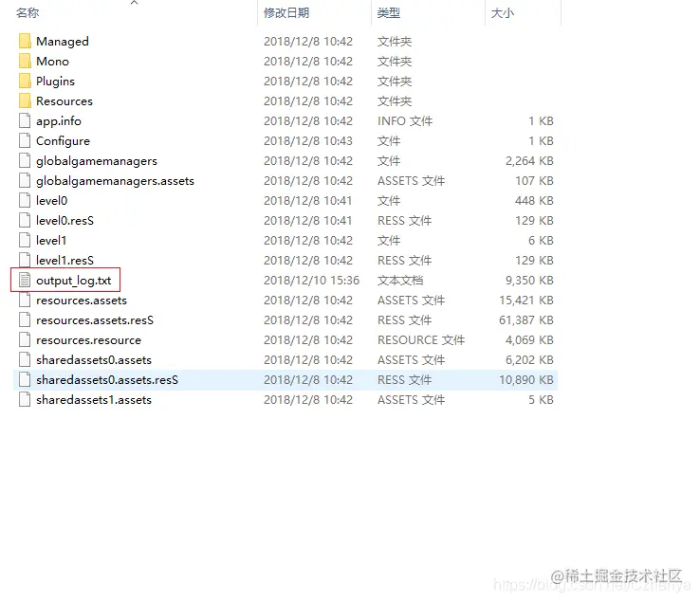Toggle sort arrow above 名称 column
Screen dimensions: 700x602
click(x=134, y=3)
